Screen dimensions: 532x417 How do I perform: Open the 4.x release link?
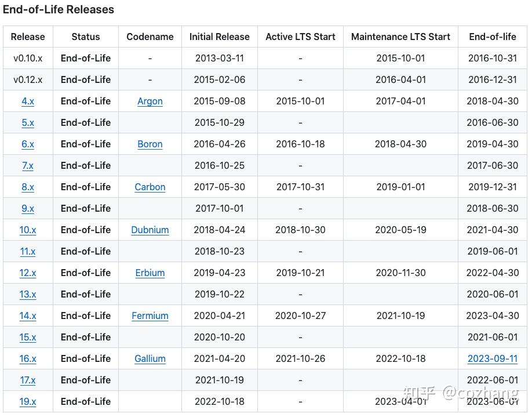pos(28,101)
